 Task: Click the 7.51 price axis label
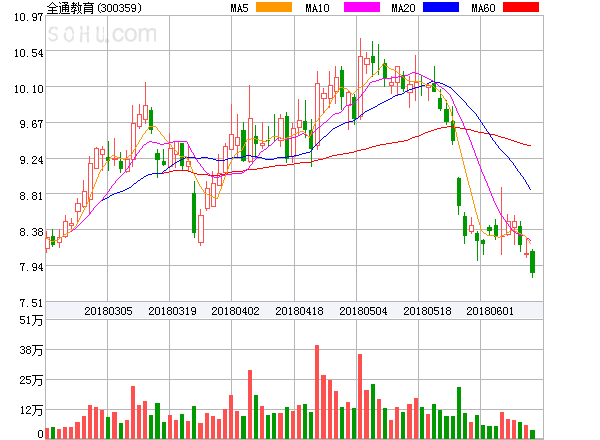coord(31,303)
